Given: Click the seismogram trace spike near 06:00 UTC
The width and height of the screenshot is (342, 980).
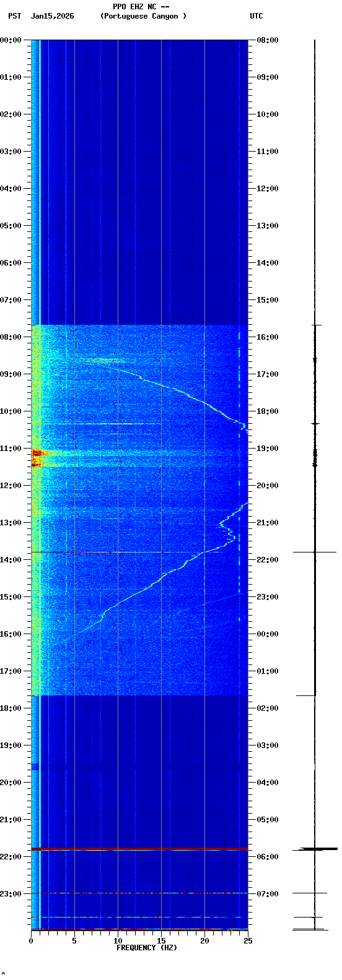Looking at the screenshot, I should point(315,849).
